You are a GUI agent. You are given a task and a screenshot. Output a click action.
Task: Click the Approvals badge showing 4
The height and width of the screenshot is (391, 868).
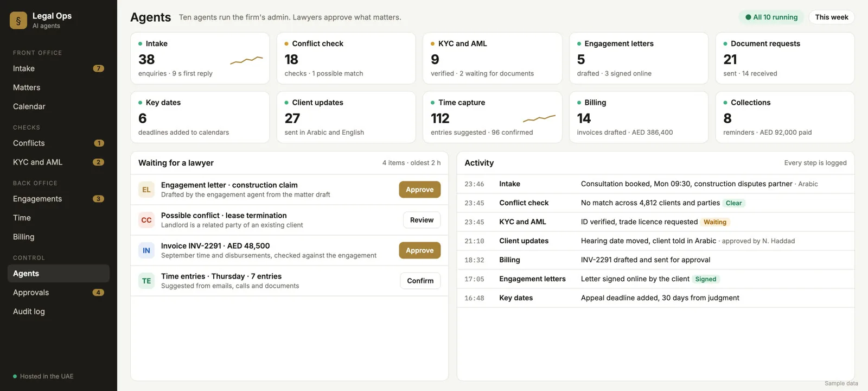point(98,293)
